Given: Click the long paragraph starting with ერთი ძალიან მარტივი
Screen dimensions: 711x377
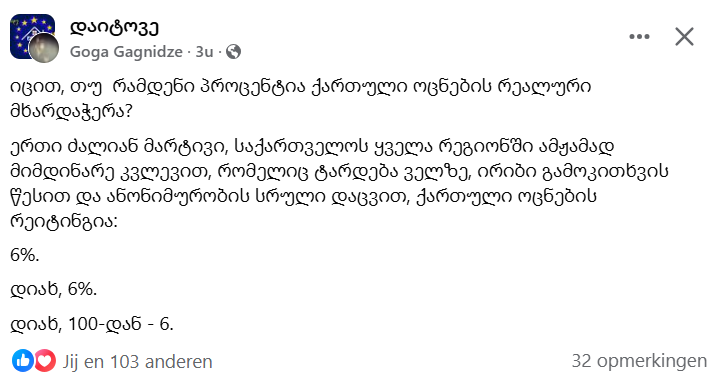Looking at the screenshot, I should click(339, 184).
